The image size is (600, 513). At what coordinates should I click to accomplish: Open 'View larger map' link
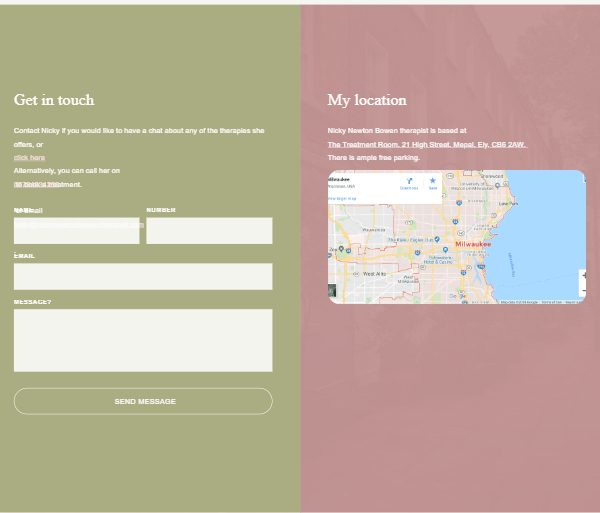point(342,198)
